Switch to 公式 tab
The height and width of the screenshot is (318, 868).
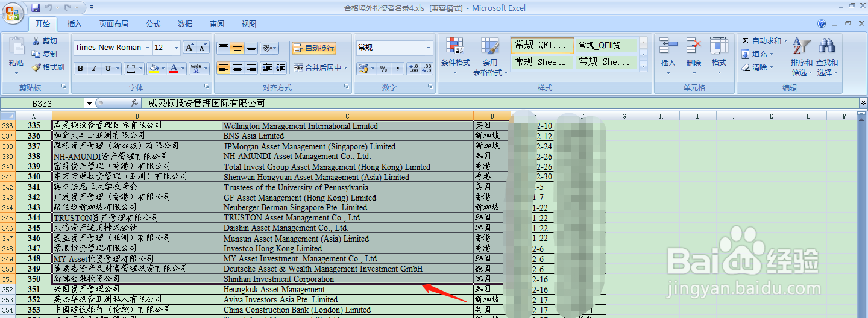tap(153, 24)
